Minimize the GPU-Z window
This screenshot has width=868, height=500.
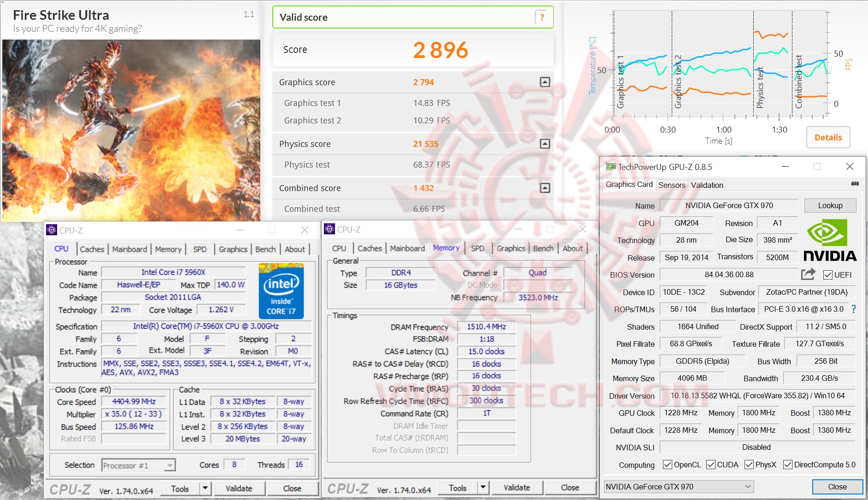[786, 166]
